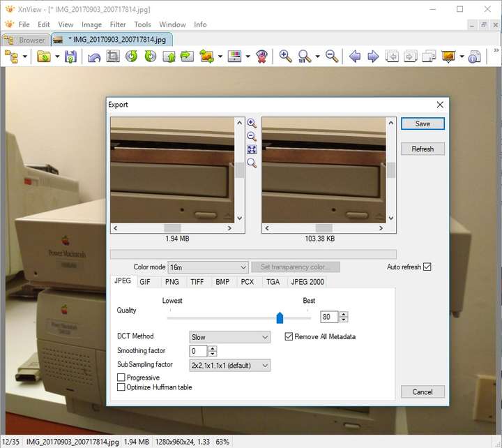The width and height of the screenshot is (502, 448).
Task: Open the Image menu
Action: (x=91, y=24)
